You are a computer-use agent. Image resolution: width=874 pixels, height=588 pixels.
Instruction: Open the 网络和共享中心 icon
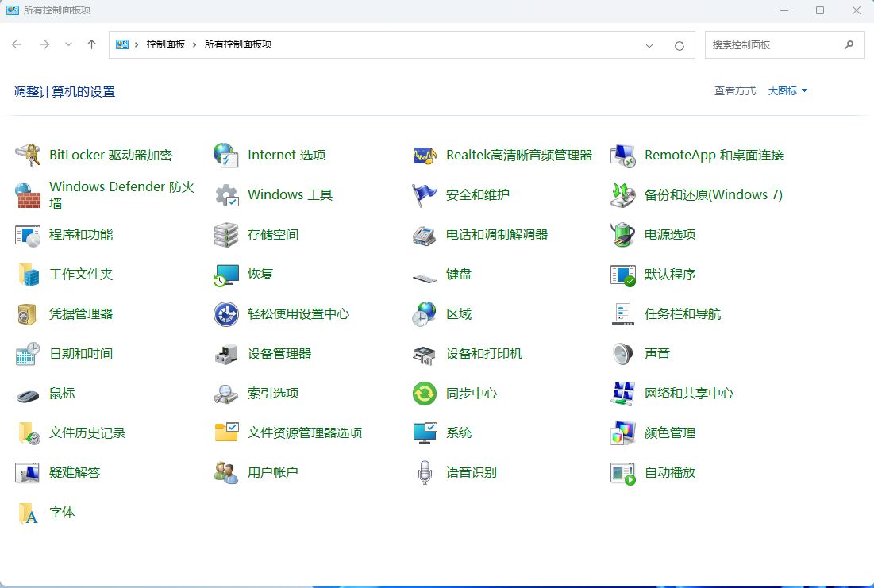623,394
